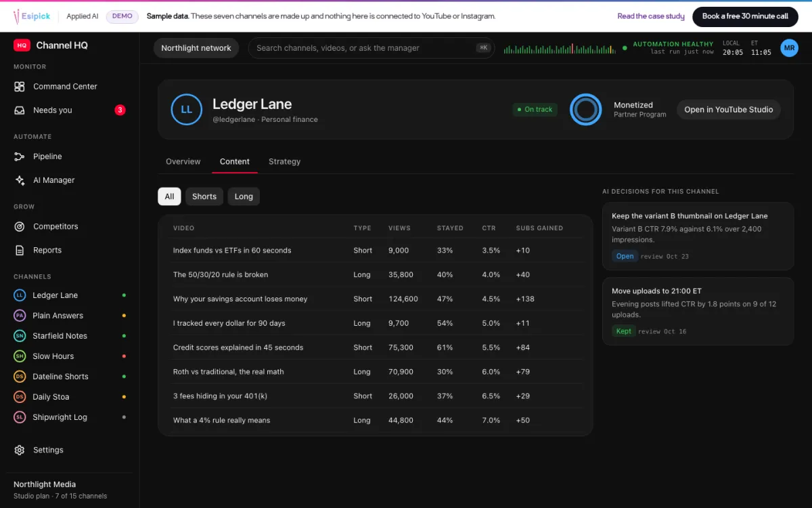Screen dimensions: 812x508
Task: Click the DEMO badge
Action: pos(122,16)
